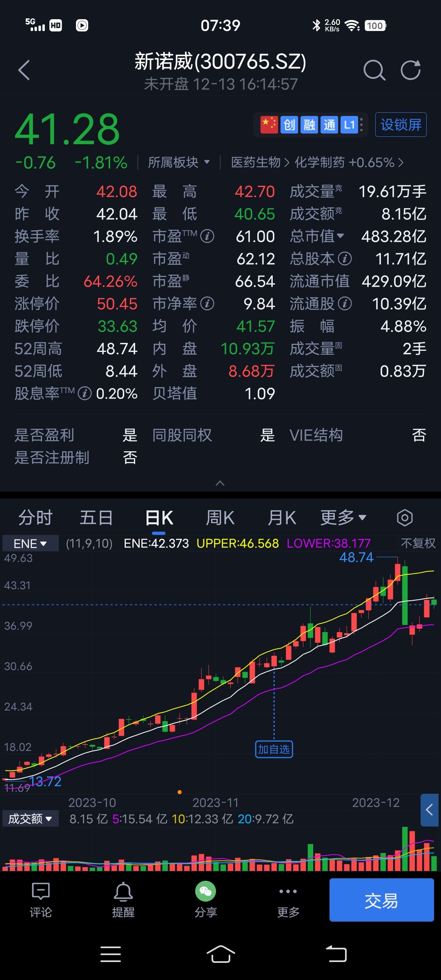Toggle the 设锁屏 lock screen option
The height and width of the screenshot is (980, 441).
[x=401, y=125]
